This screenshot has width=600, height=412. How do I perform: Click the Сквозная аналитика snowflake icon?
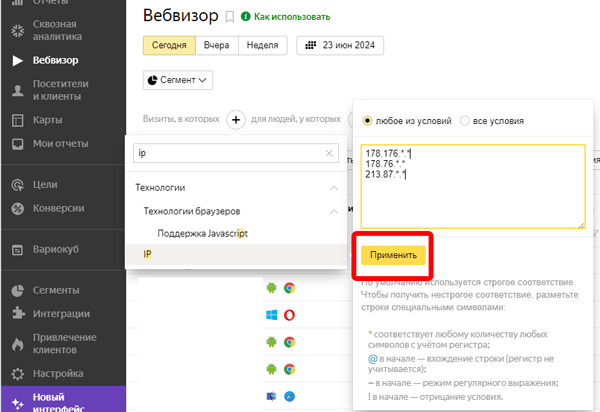pyautogui.click(x=18, y=31)
